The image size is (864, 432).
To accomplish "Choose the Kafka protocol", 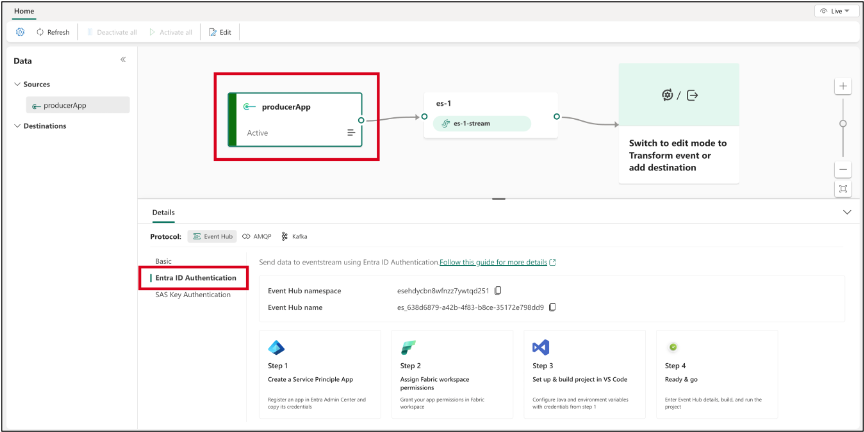I will 294,236.
